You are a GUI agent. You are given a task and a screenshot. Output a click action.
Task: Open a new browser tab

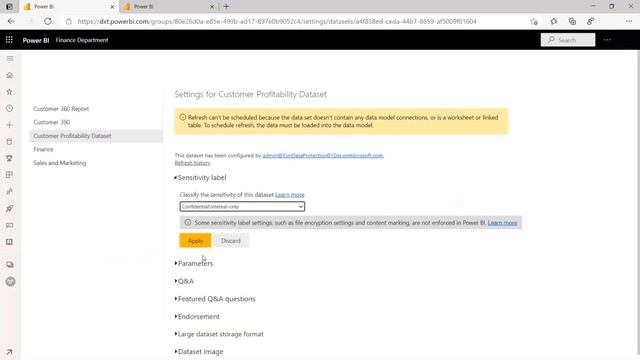(227, 7)
